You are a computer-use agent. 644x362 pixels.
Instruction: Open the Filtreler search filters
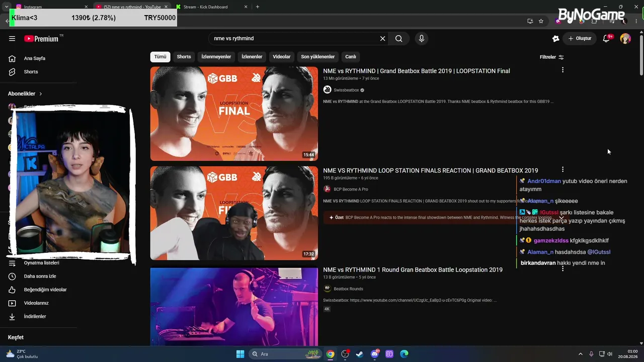click(x=551, y=57)
